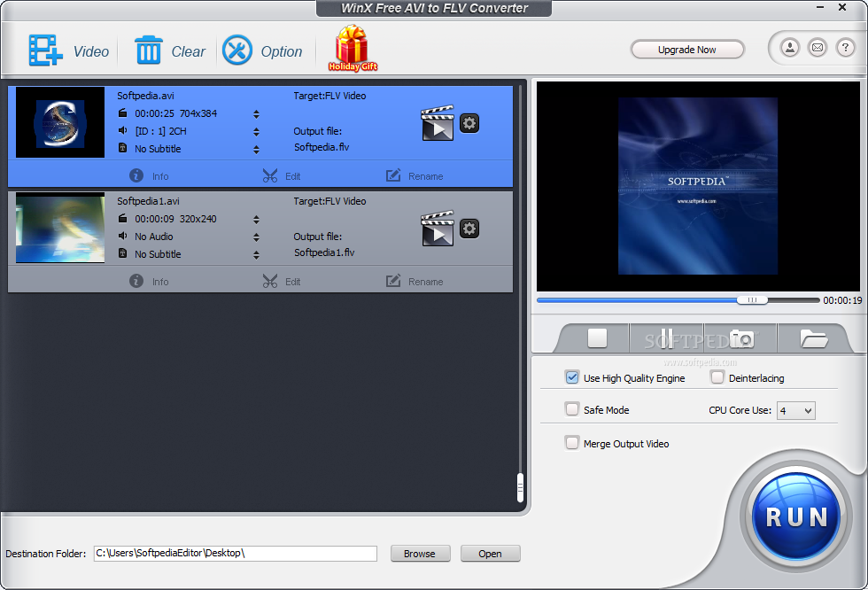Click the file list scrollbar handle
Image resolution: width=868 pixels, height=590 pixels.
pyautogui.click(x=520, y=487)
